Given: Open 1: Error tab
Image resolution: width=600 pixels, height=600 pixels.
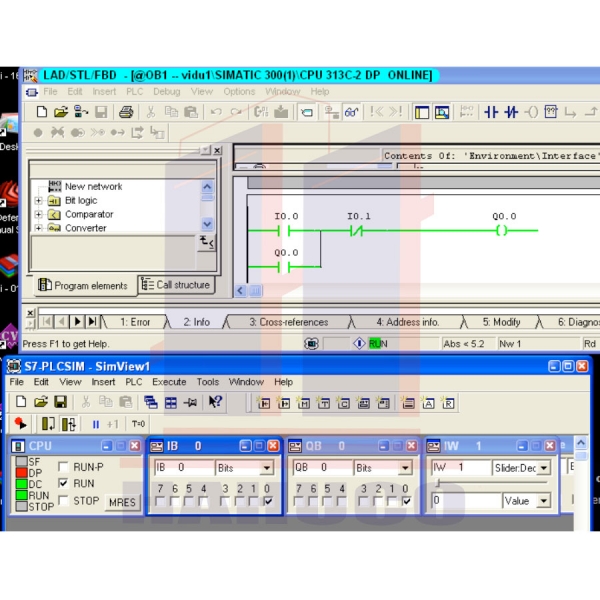Looking at the screenshot, I should tap(135, 322).
